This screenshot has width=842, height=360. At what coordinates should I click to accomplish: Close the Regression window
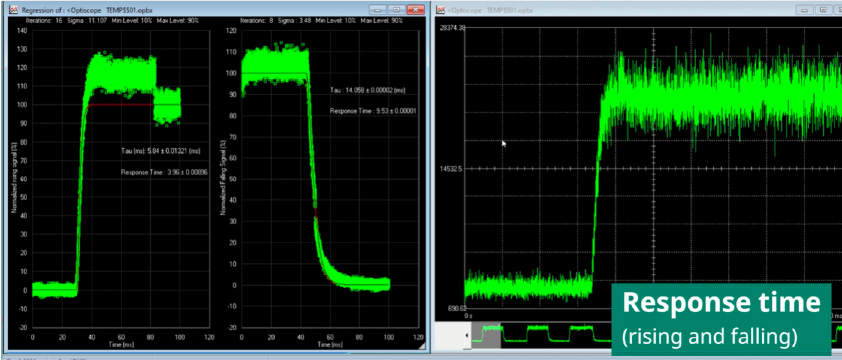[x=415, y=10]
